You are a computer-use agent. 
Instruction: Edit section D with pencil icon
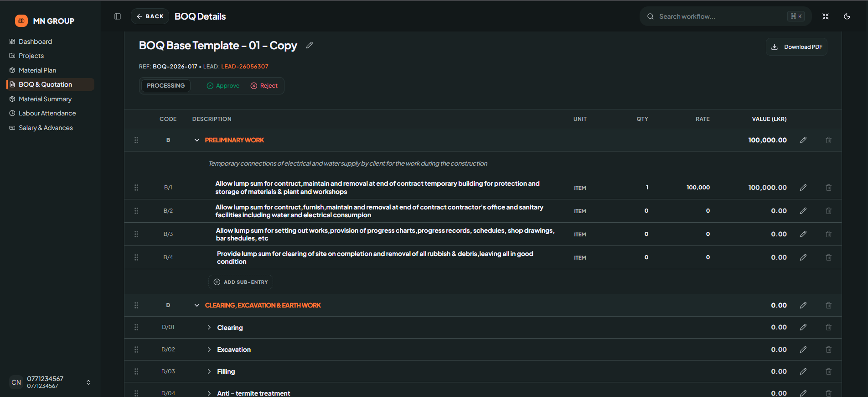coord(803,305)
